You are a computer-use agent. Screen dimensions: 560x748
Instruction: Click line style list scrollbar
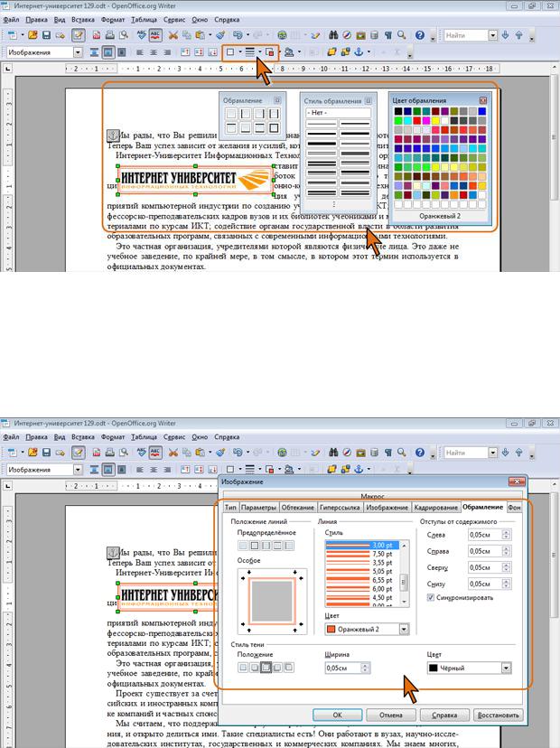(404, 574)
